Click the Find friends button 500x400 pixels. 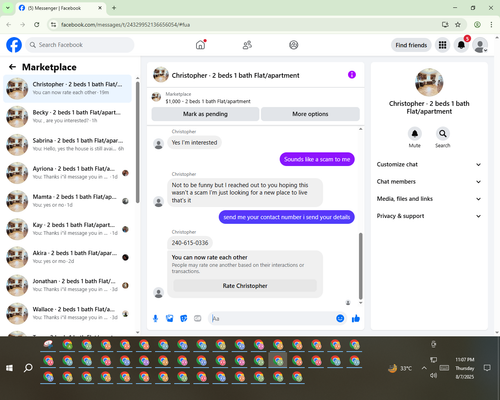[x=411, y=45]
